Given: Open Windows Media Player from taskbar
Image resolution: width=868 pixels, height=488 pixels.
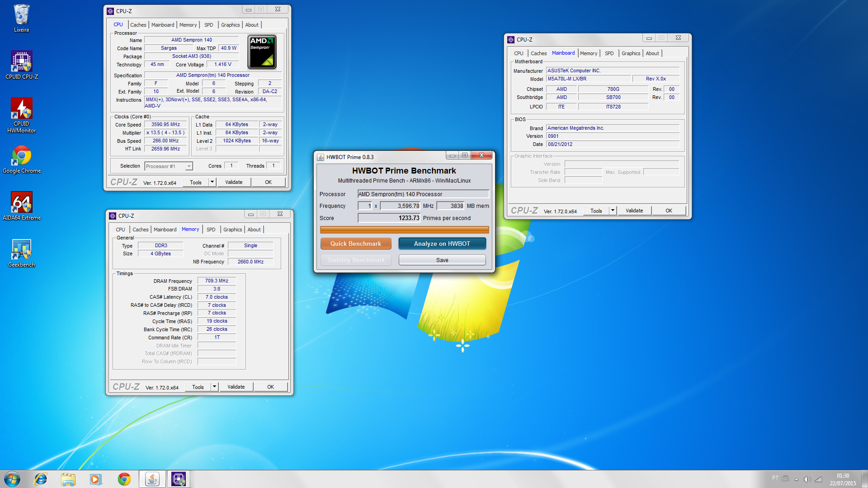Looking at the screenshot, I should (x=96, y=479).
